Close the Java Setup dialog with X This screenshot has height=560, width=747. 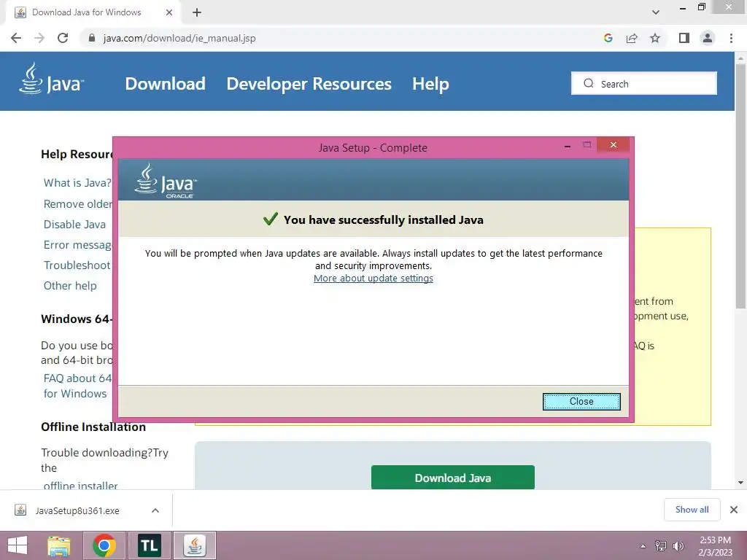pyautogui.click(x=613, y=145)
